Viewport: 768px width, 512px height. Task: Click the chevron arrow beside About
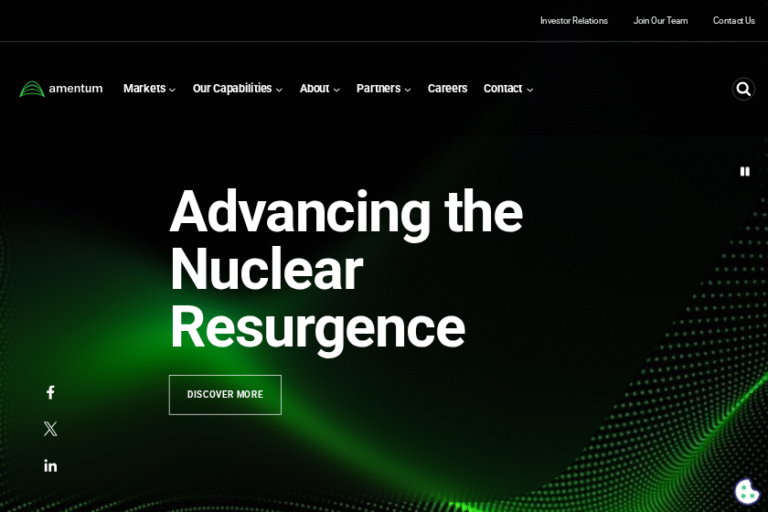pyautogui.click(x=337, y=90)
